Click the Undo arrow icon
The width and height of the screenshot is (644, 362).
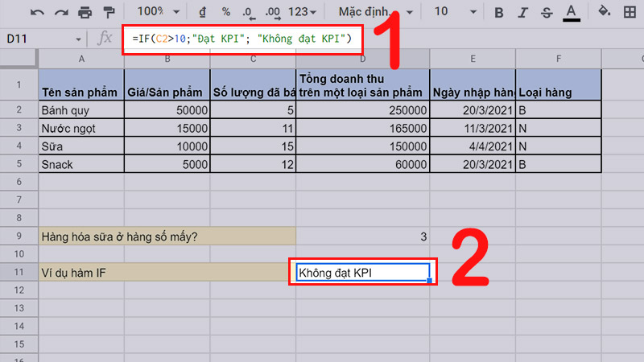(x=38, y=13)
